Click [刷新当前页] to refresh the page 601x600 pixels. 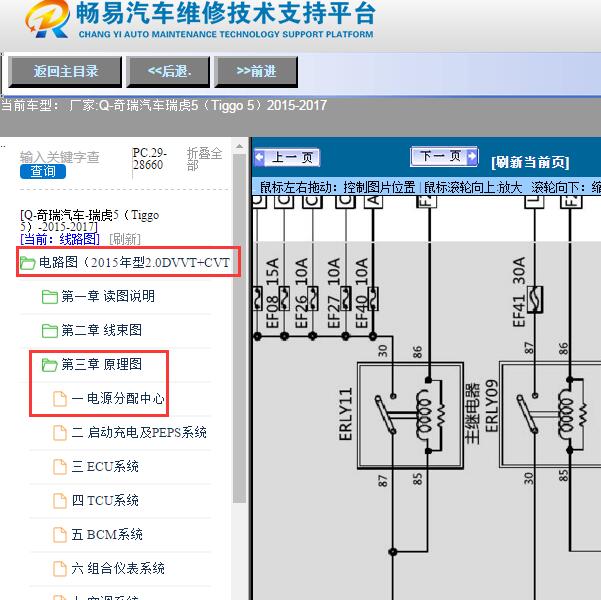[x=530, y=162]
